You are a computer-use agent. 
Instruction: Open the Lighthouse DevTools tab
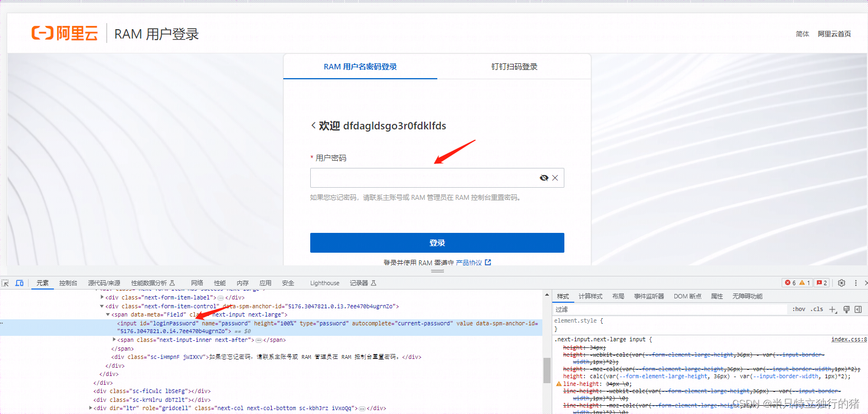click(x=325, y=283)
